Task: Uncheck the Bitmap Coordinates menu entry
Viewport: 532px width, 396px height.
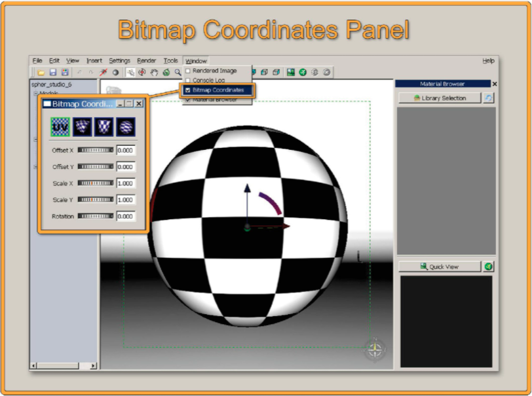Action: pyautogui.click(x=218, y=90)
